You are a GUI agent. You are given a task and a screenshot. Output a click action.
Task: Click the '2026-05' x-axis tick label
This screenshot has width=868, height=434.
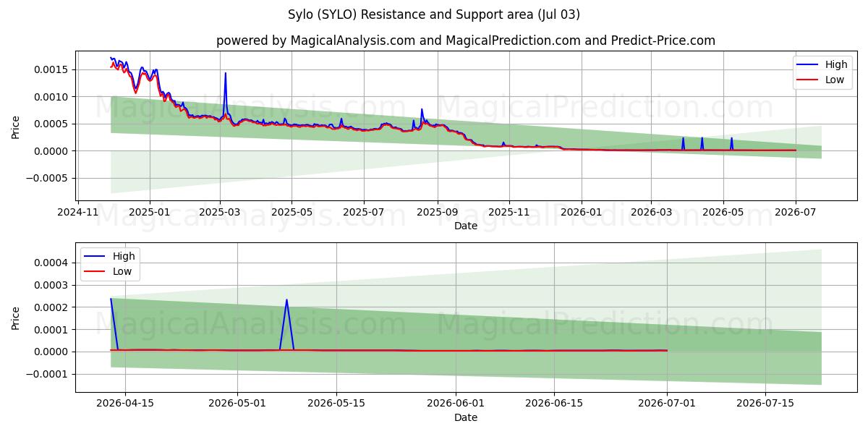pyautogui.click(x=723, y=212)
